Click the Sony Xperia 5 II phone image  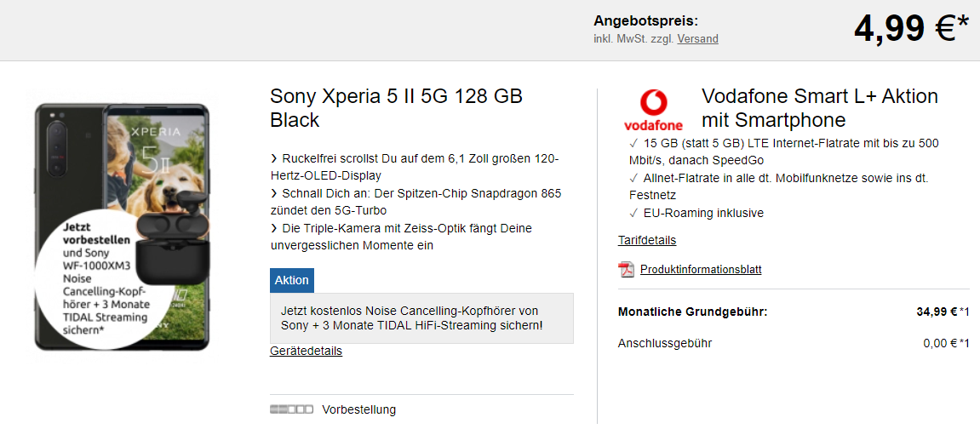point(122,226)
